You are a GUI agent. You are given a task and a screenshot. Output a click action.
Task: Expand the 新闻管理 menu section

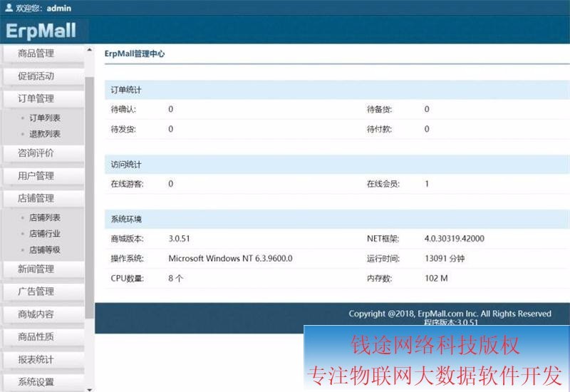(x=43, y=269)
